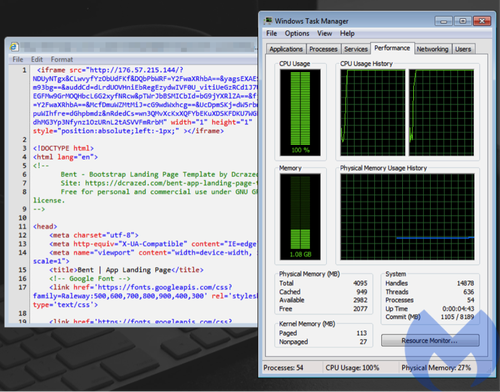This screenshot has height=392, width=500.
Task: Click the Physical Memory Total value 4095
Action: 360,283
